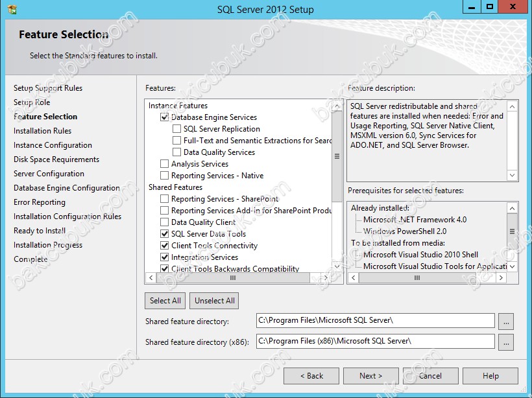Select Instance Configuration step
Image resolution: width=532 pixels, height=398 pixels.
53,145
